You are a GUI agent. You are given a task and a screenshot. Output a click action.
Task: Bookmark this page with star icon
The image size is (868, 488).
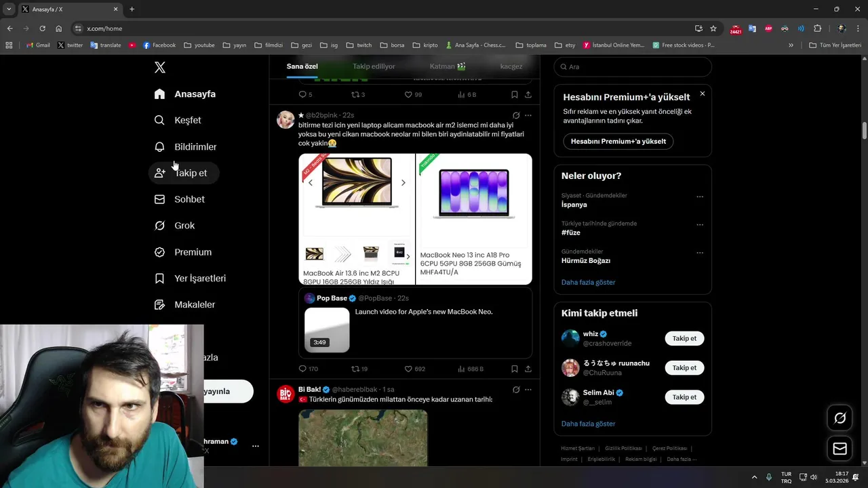(x=713, y=28)
